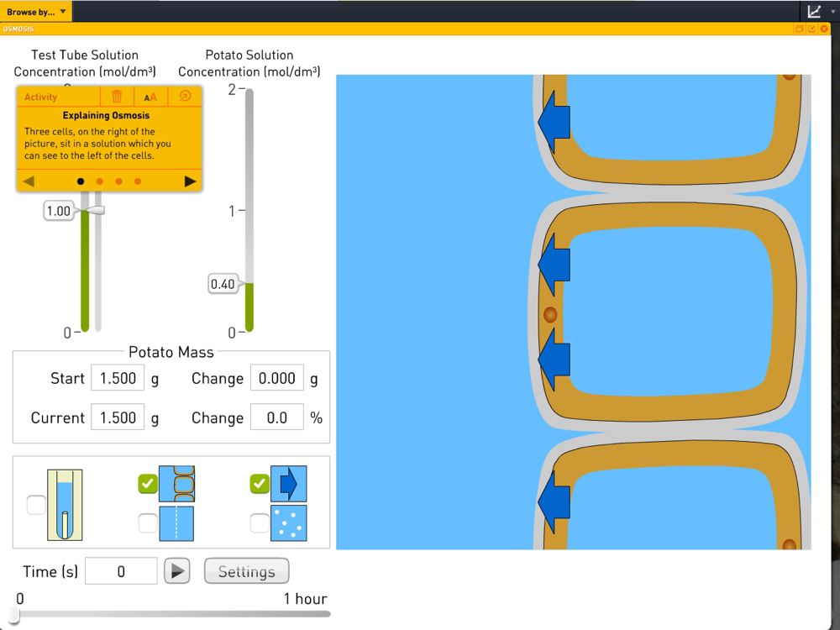This screenshot has width=840, height=630.
Task: Select the fourth activity page dot
Action: coord(138,181)
